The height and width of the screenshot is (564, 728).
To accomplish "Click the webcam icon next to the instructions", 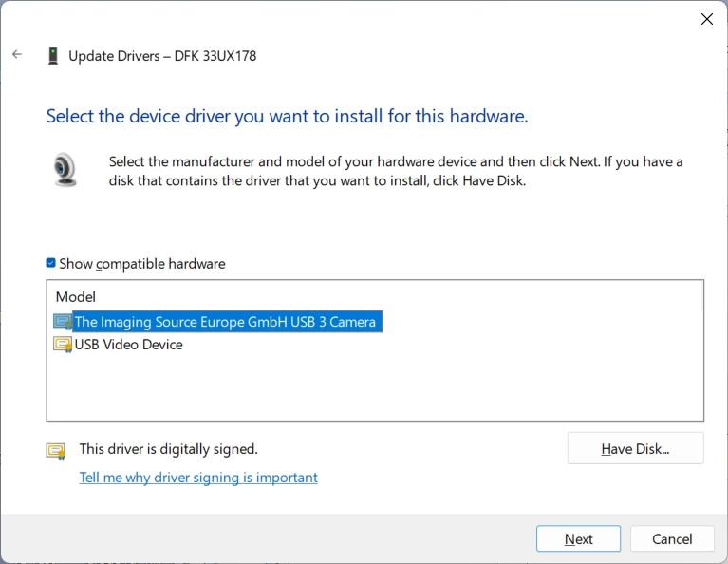I will pyautogui.click(x=65, y=171).
